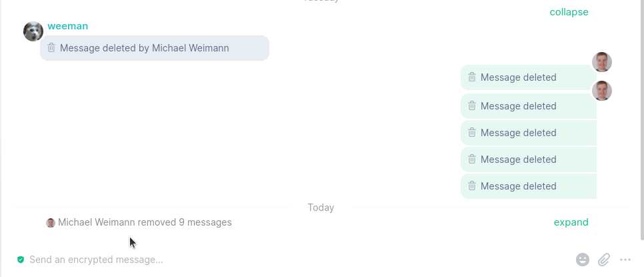Open the emoji picker smiley icon
The width and height of the screenshot is (644, 277).
[583, 260]
